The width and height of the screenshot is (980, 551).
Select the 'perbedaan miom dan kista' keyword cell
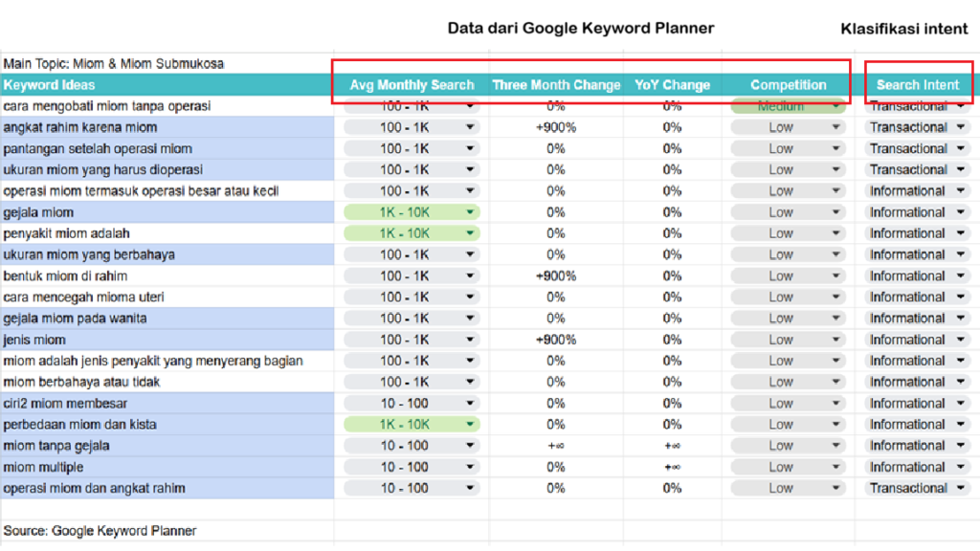[167, 425]
